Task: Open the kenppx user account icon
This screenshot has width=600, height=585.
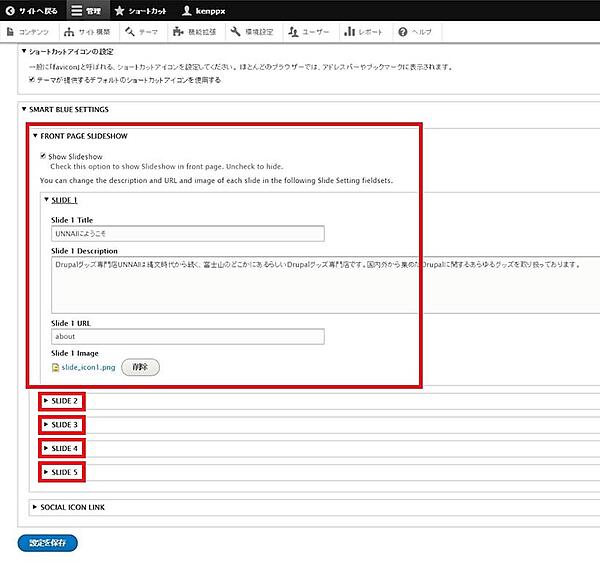Action: 186,10
